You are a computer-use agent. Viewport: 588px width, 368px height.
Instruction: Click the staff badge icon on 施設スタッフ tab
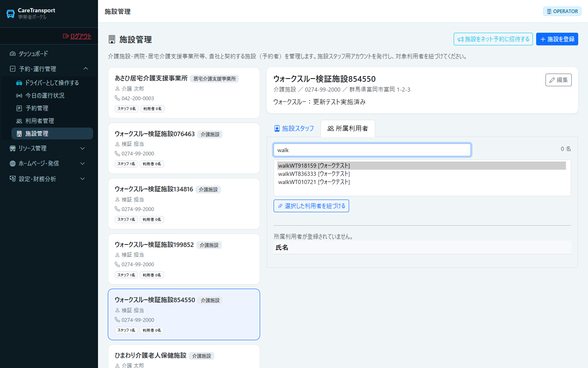pyautogui.click(x=277, y=128)
